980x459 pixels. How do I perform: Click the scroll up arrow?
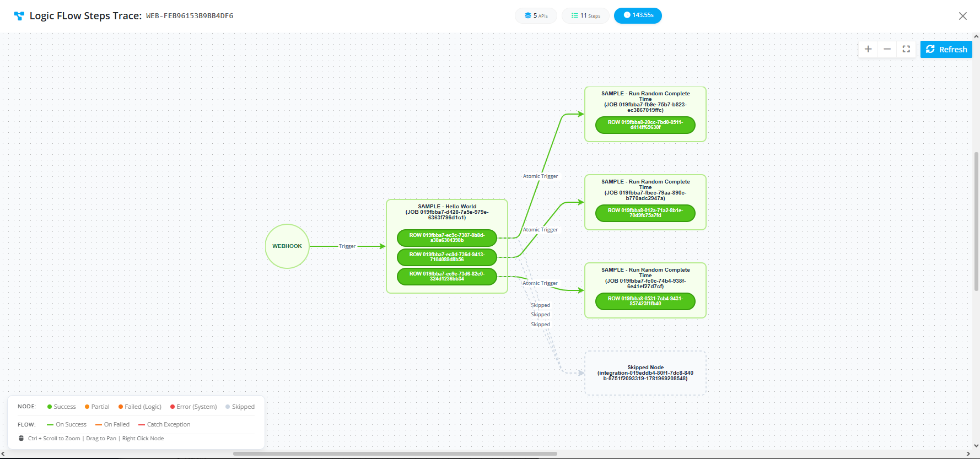(976, 36)
